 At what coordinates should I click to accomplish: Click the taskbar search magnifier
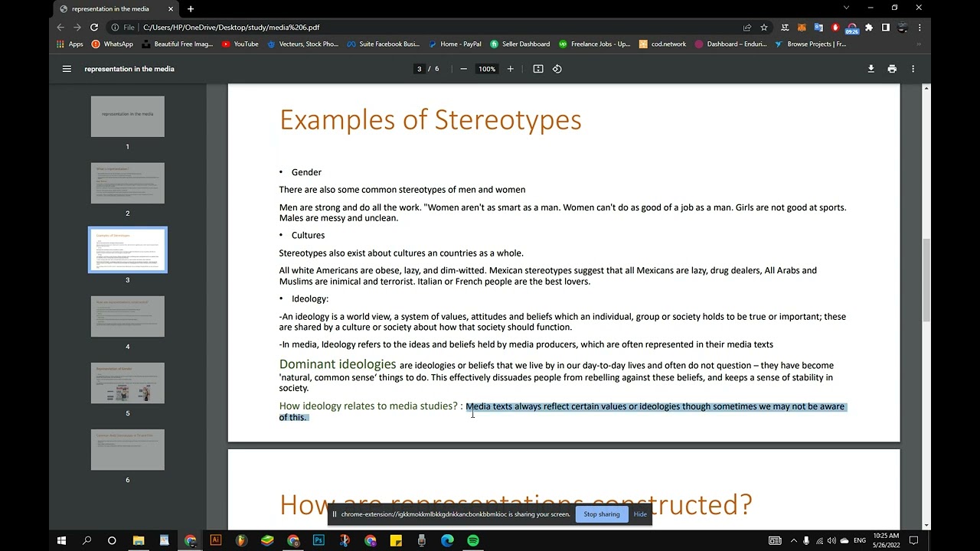[87, 540]
